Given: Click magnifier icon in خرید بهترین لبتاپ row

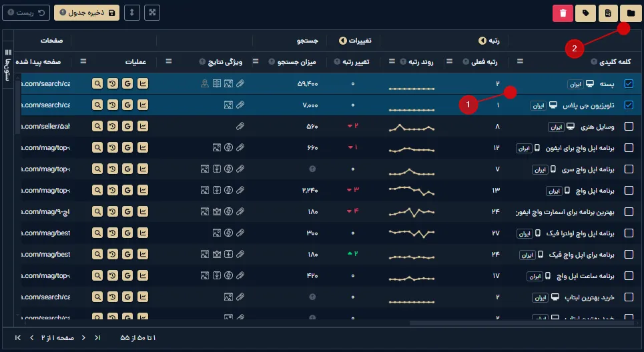Looking at the screenshot, I should pyautogui.click(x=97, y=297).
